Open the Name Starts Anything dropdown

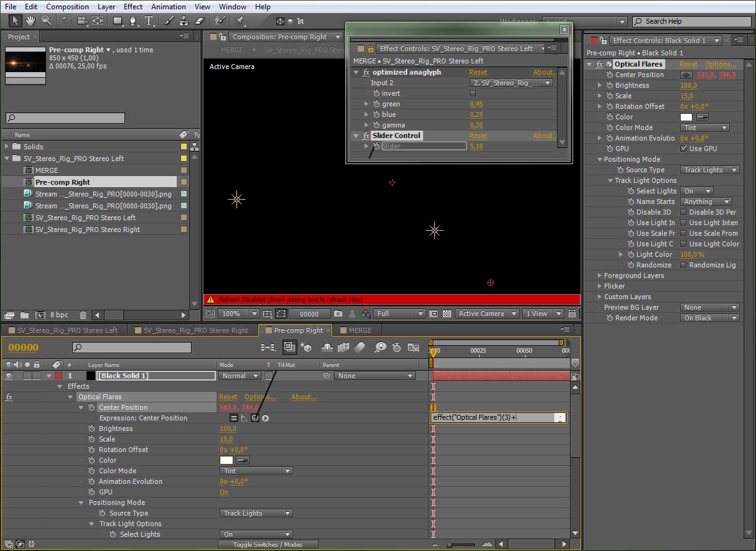pyautogui.click(x=706, y=201)
